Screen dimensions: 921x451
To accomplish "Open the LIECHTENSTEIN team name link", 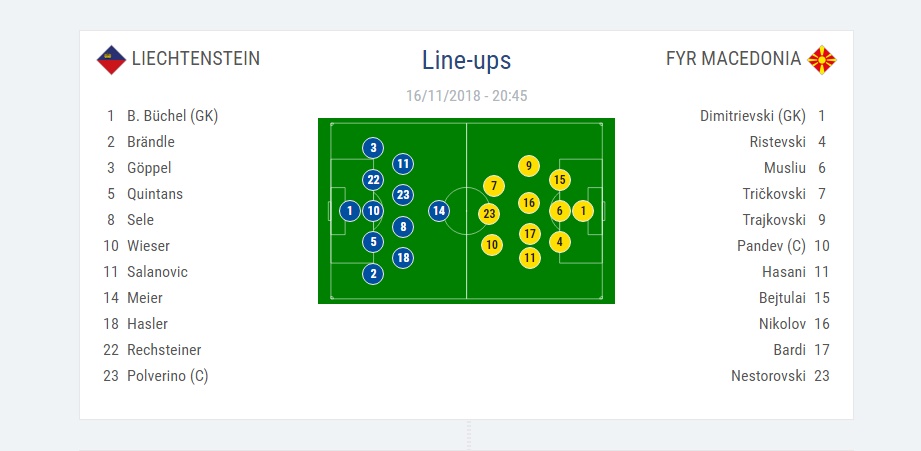I will tap(195, 59).
